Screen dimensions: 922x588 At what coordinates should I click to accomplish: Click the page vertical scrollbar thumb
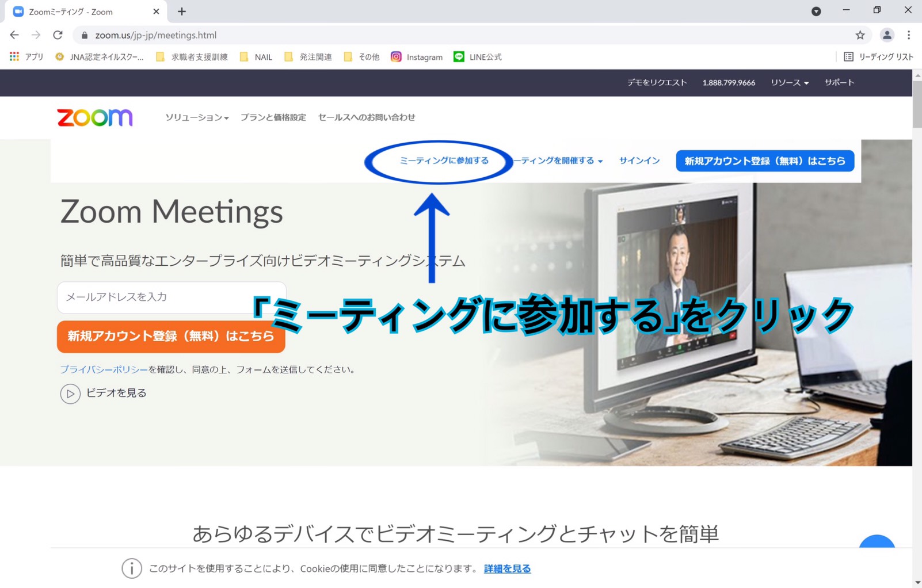click(917, 104)
